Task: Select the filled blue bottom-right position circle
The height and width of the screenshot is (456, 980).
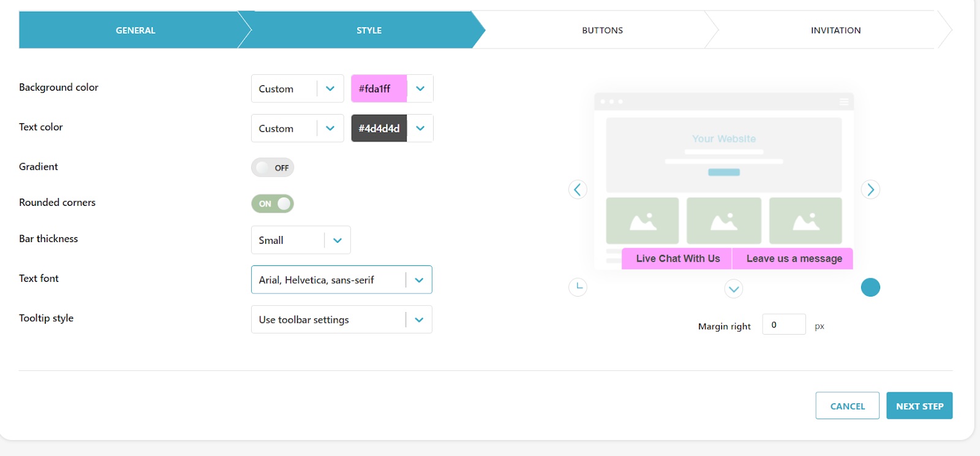Action: point(870,287)
